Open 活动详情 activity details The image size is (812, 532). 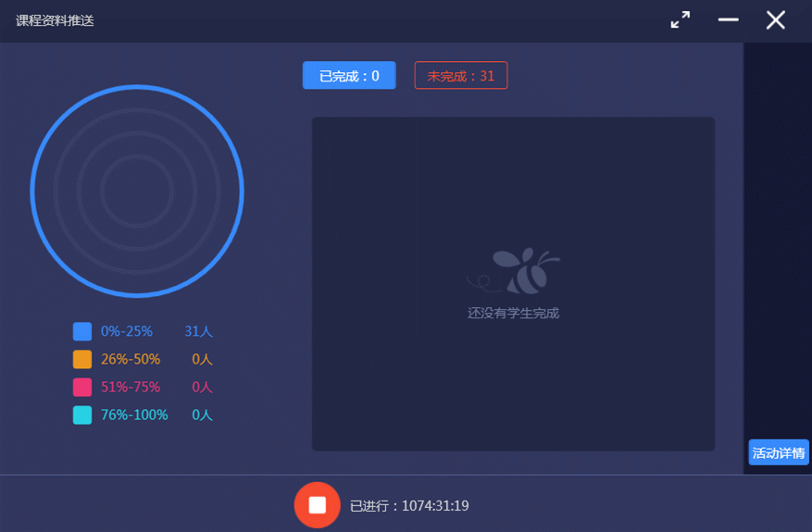tap(778, 452)
